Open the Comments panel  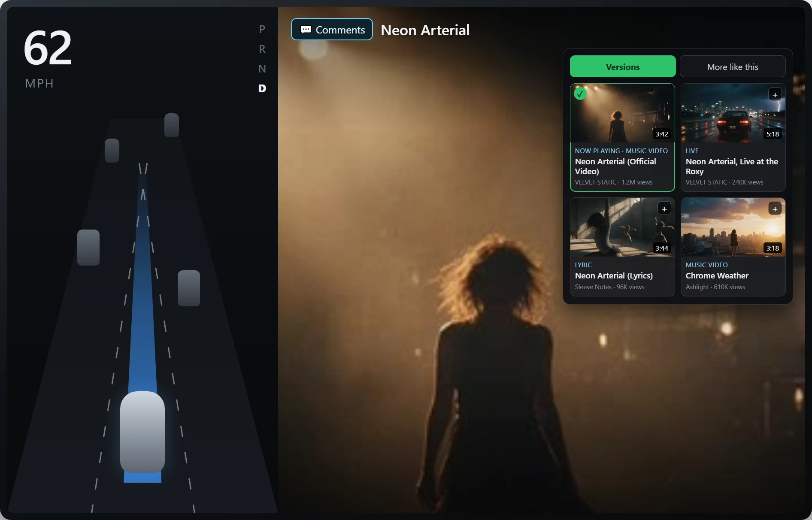(x=332, y=30)
